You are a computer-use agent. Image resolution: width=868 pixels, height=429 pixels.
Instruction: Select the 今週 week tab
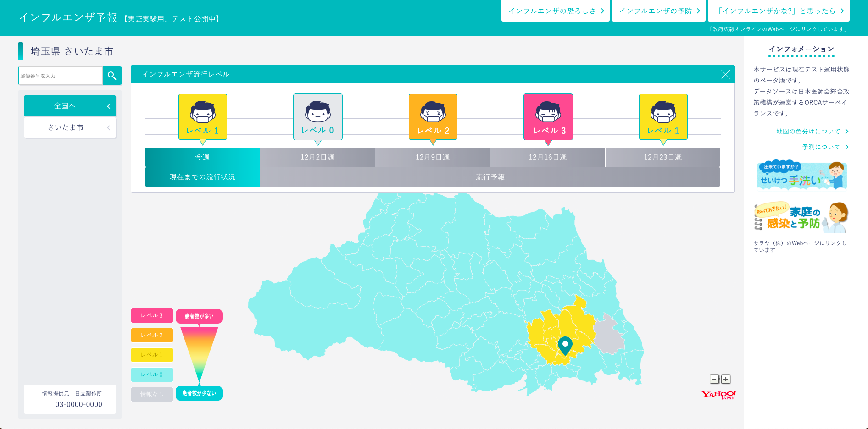[202, 157]
